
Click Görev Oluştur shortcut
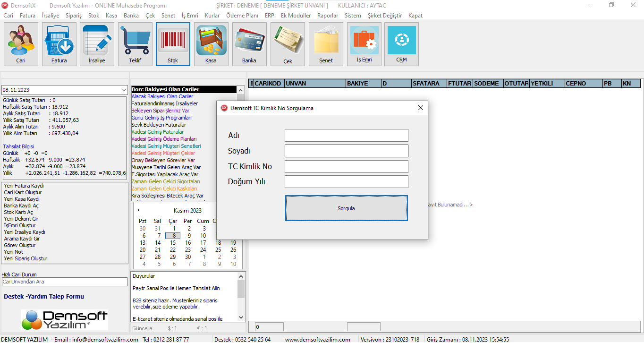(x=20, y=245)
